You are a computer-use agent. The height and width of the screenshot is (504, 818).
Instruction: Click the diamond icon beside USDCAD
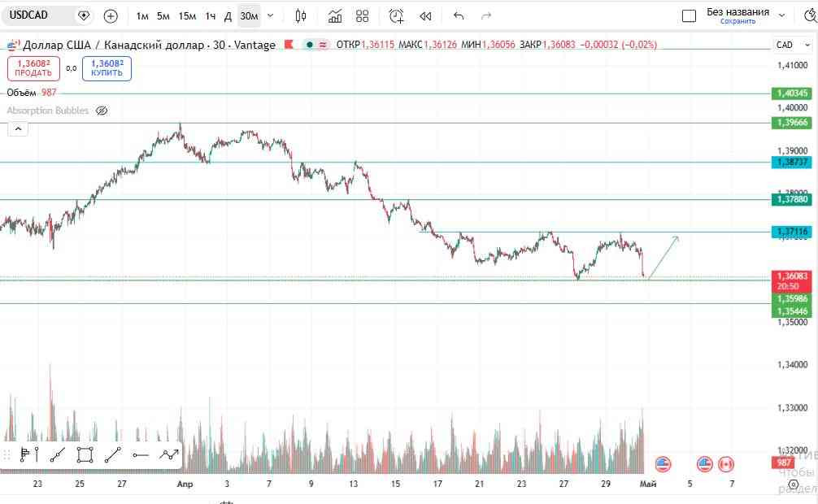84,16
